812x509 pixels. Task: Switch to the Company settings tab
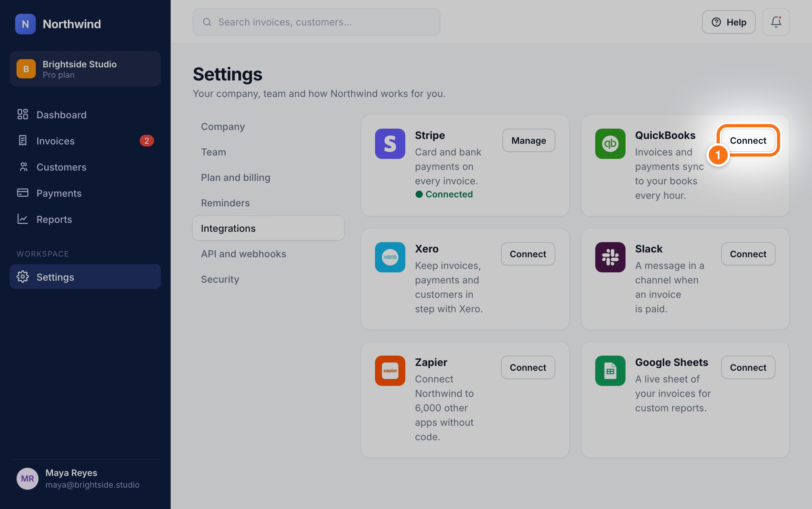click(268, 127)
